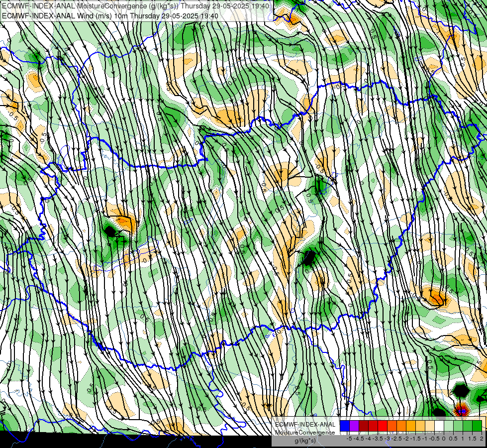
Task: Click the '-2.5' tick label on legend scale
Action: [x=396, y=439]
